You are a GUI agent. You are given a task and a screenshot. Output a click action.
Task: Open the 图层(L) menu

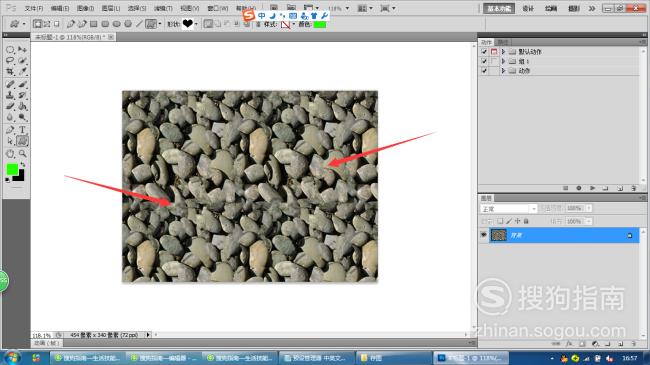pos(111,8)
